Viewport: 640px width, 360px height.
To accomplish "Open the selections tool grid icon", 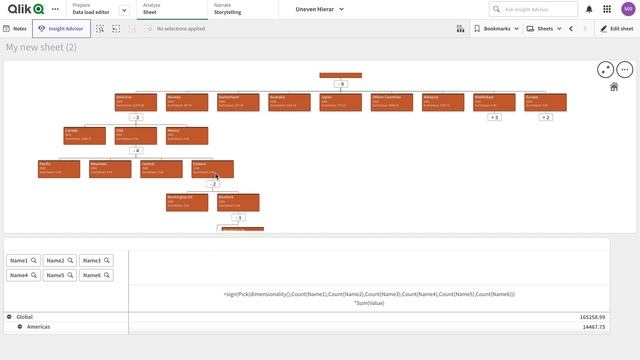I will [x=460, y=29].
